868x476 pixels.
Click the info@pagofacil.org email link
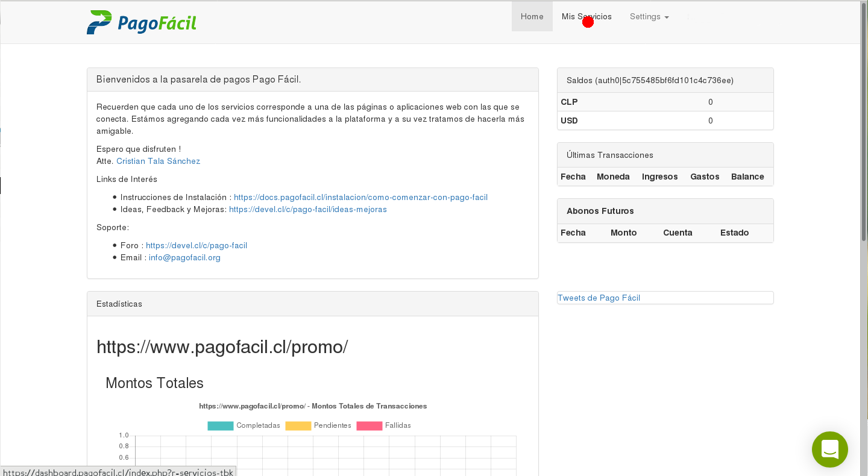pyautogui.click(x=184, y=257)
